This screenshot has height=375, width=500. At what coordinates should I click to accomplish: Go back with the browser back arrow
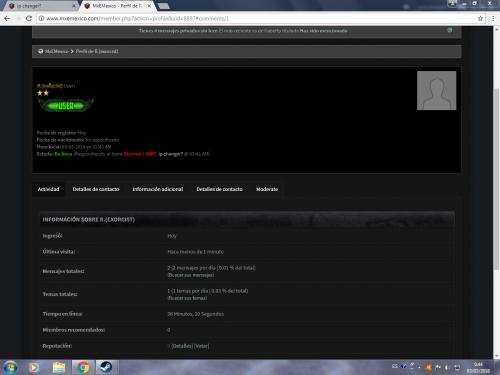coord(7,19)
